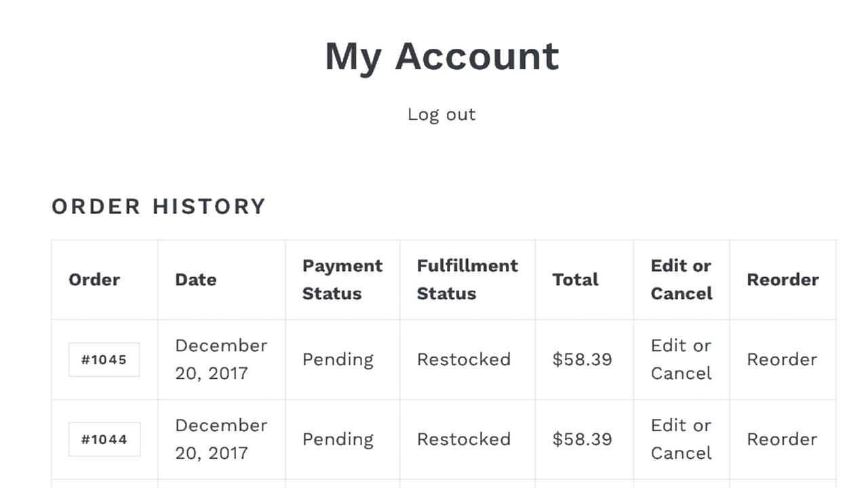Open order #1045 details
Image resolution: width=868 pixels, height=488 pixels.
[104, 359]
